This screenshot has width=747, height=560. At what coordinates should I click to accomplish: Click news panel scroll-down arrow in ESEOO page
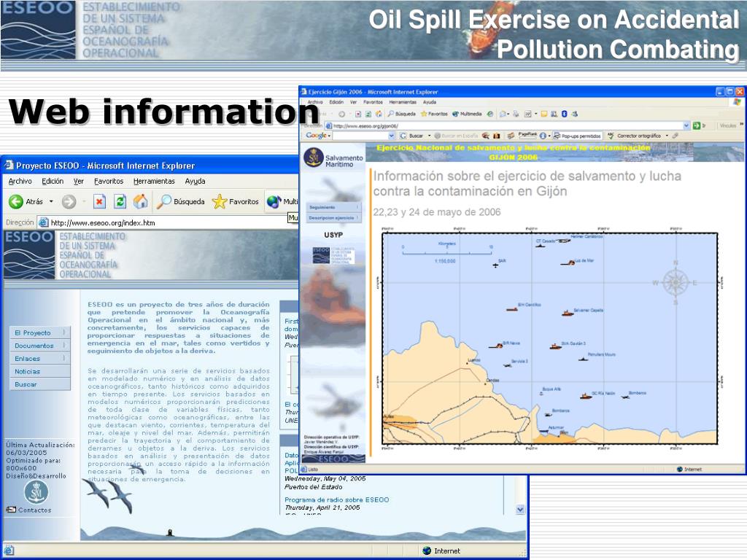point(520,510)
